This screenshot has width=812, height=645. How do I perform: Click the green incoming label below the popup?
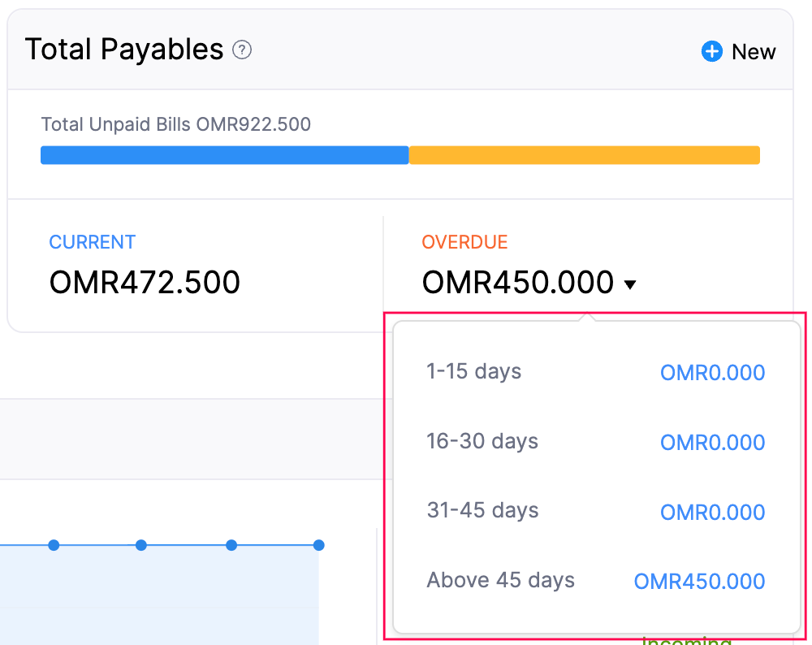click(686, 640)
